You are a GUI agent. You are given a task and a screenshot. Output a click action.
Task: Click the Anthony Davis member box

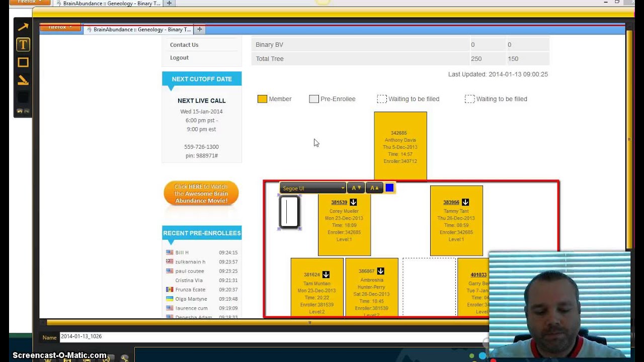pos(400,146)
